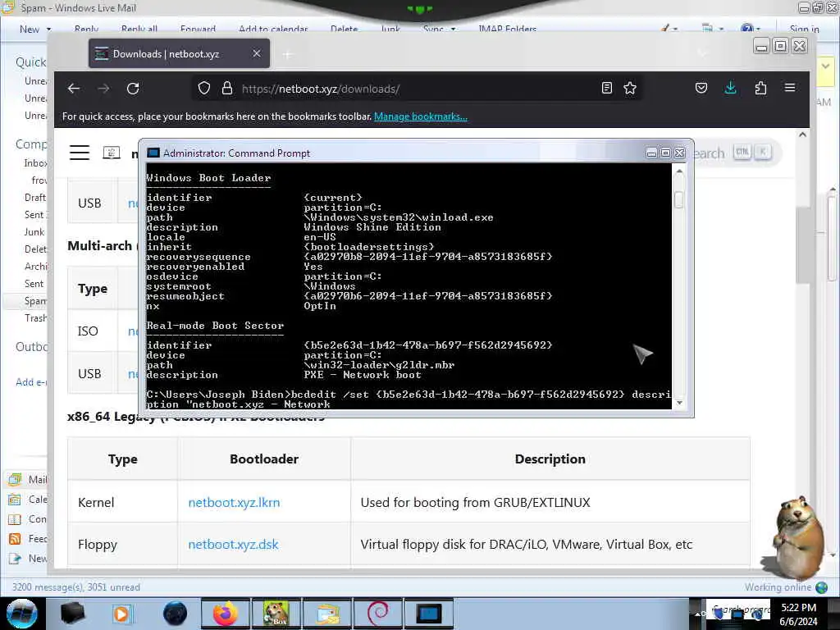
Task: Open the netboot.xyz site navigation hamburger
Action: pyautogui.click(x=80, y=153)
